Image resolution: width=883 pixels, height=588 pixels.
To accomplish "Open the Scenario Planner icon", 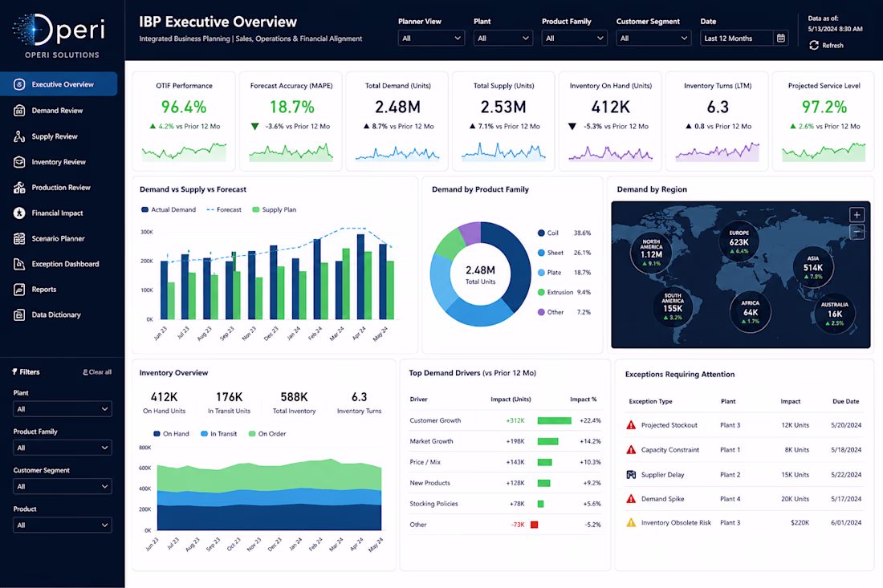I will coord(19,238).
